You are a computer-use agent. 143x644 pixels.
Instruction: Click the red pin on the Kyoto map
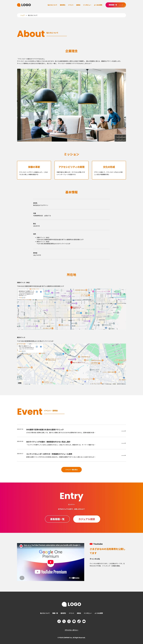(x=71, y=308)
